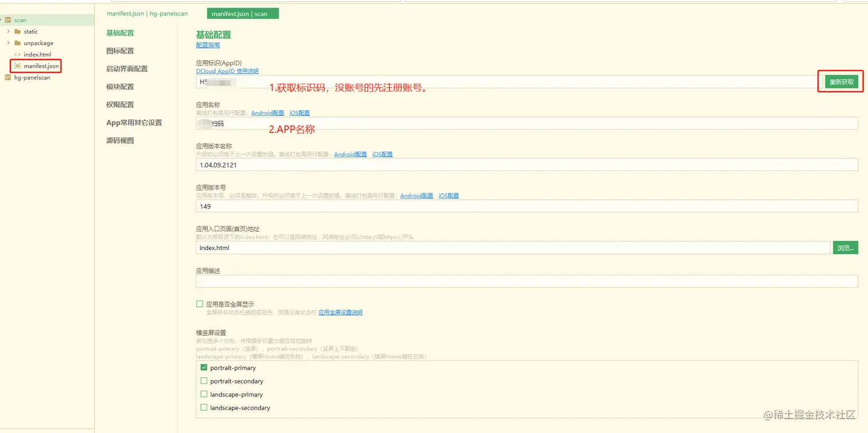Viewport: 868px width, 433px height.
Task: Open the 图标配置 section
Action: 120,50
